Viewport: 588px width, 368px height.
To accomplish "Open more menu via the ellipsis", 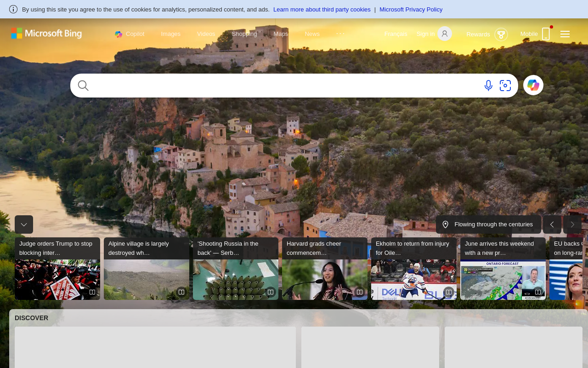I will click(x=341, y=33).
